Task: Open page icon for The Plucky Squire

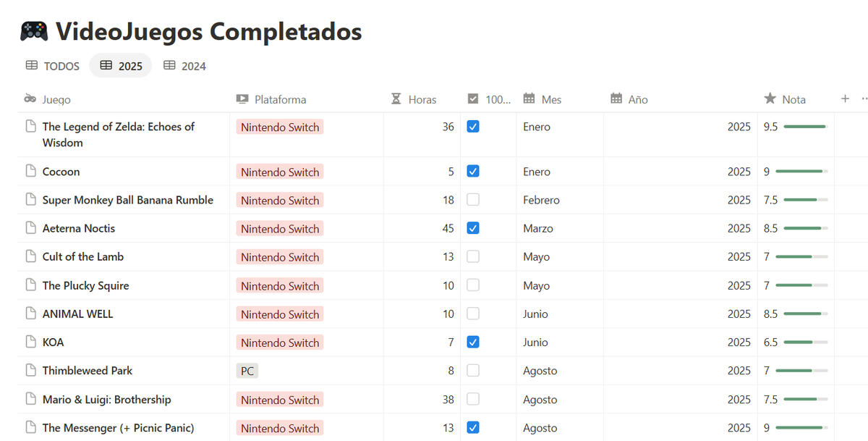Action: click(x=30, y=285)
